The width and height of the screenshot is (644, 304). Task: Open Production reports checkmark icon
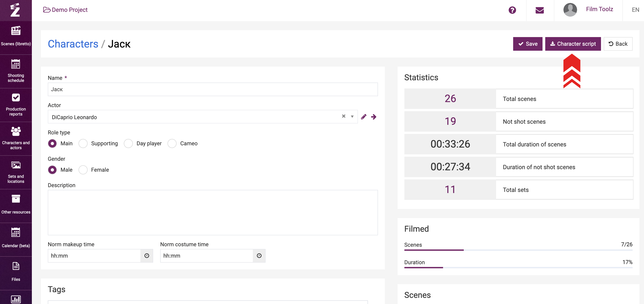coord(16,98)
